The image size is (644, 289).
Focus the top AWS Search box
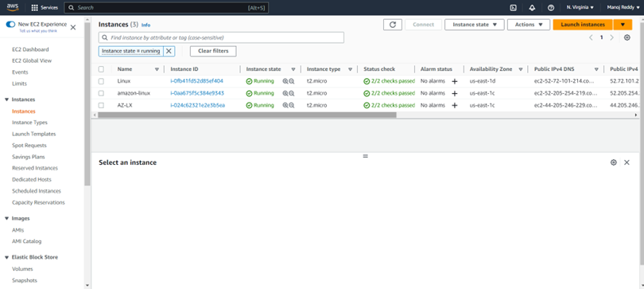click(x=166, y=8)
